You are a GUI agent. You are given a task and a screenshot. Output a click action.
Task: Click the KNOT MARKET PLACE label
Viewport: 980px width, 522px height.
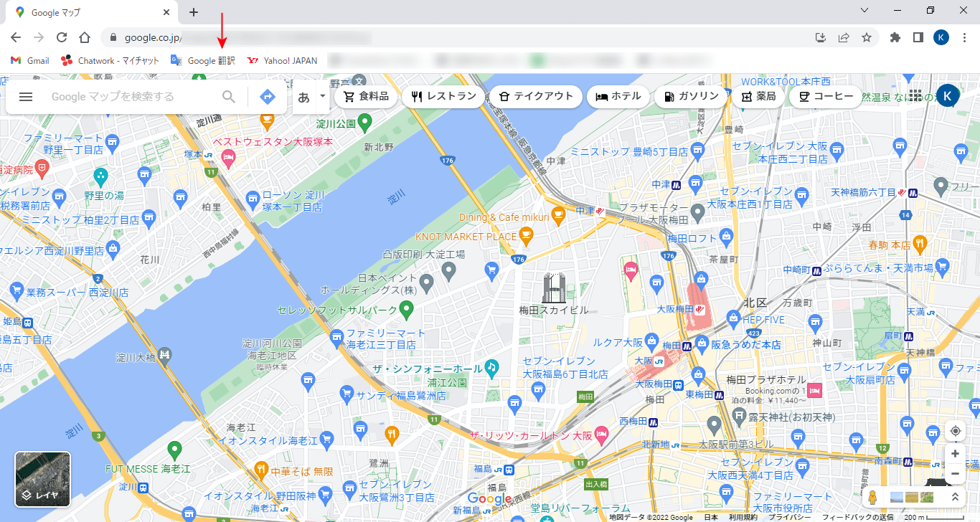point(466,236)
